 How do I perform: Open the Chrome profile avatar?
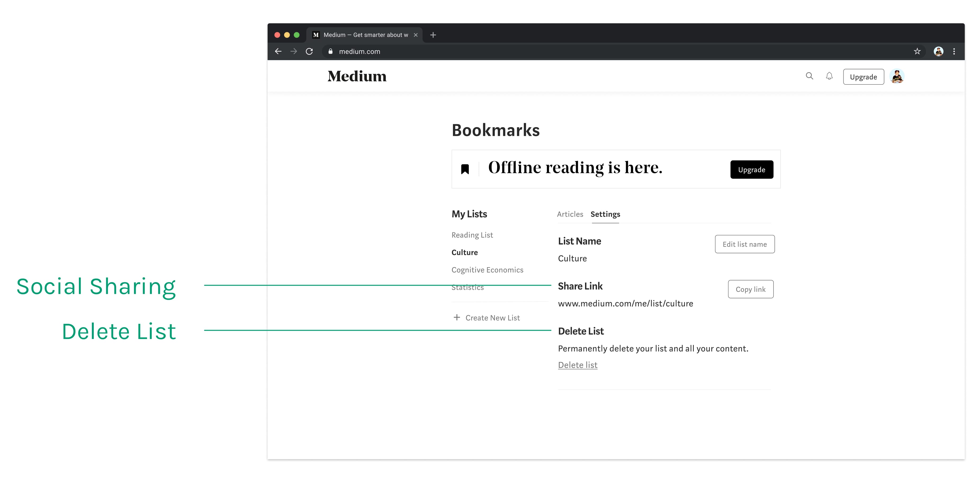(x=938, y=51)
